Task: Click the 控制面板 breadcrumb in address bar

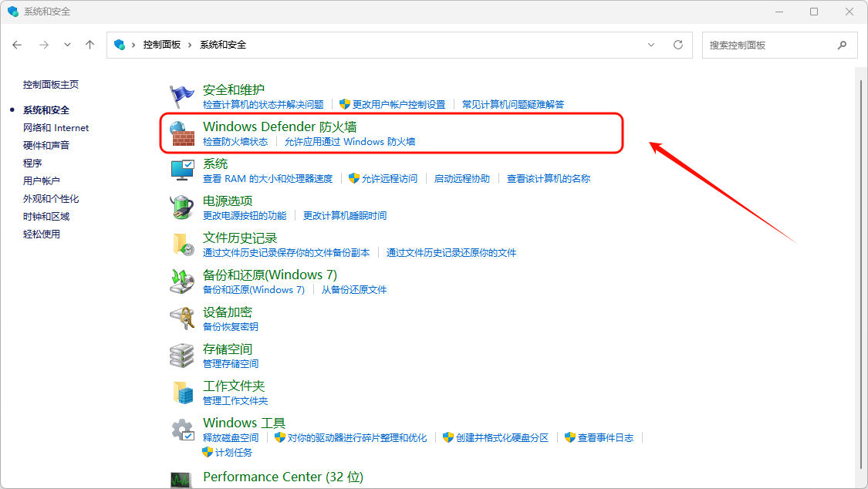Action: click(161, 45)
